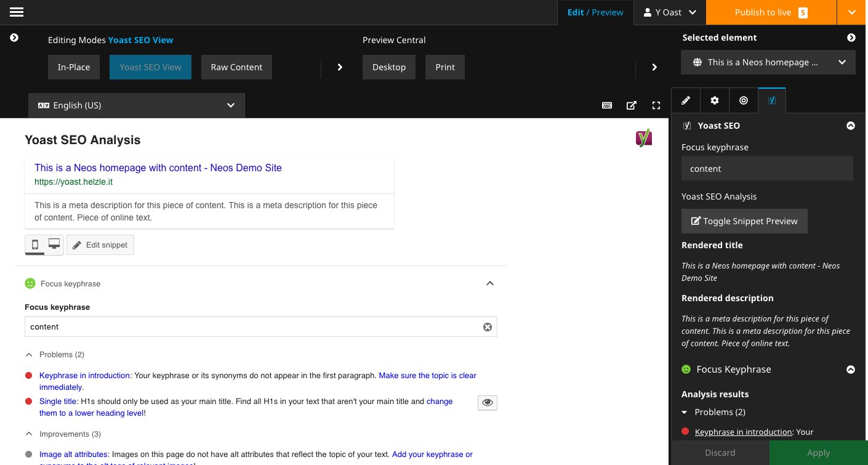
Task: Click the snippet URL https://yoast.helzle.it
Action: (x=73, y=182)
